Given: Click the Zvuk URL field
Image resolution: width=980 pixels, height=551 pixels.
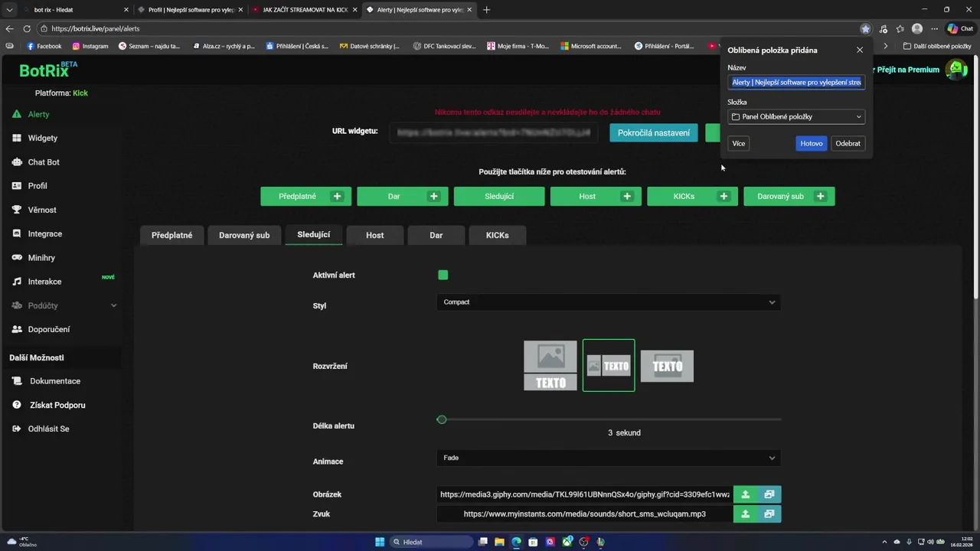Looking at the screenshot, I should pyautogui.click(x=585, y=514).
